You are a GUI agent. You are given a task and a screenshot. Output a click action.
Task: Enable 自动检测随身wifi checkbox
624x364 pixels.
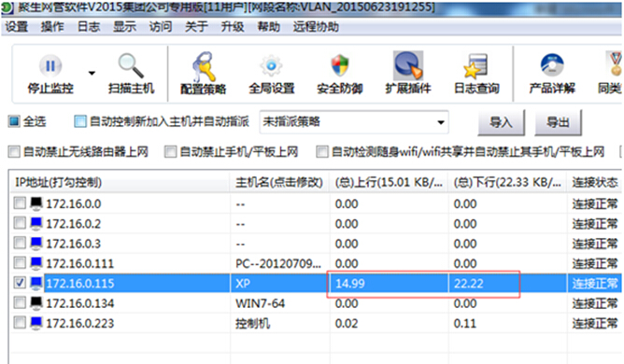[x=322, y=151]
